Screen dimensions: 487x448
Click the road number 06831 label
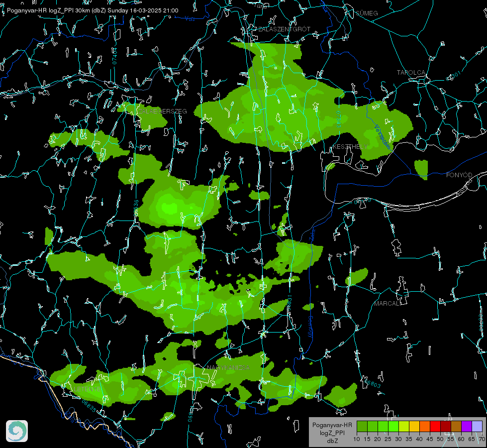pos(289,304)
